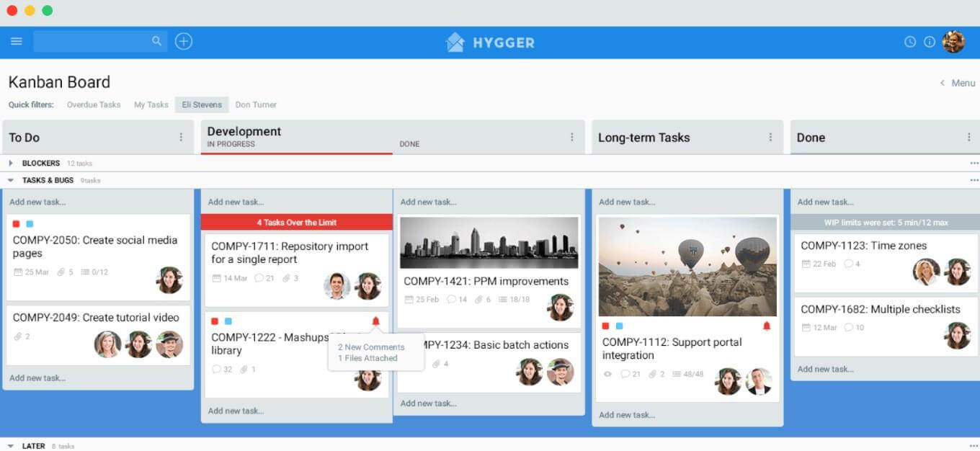Toggle the Overdue Tasks quick filter
This screenshot has height=451, width=980.
point(94,104)
